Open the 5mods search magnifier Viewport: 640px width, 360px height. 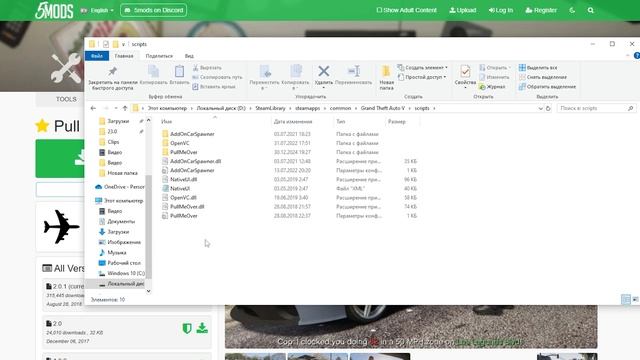(591, 10)
